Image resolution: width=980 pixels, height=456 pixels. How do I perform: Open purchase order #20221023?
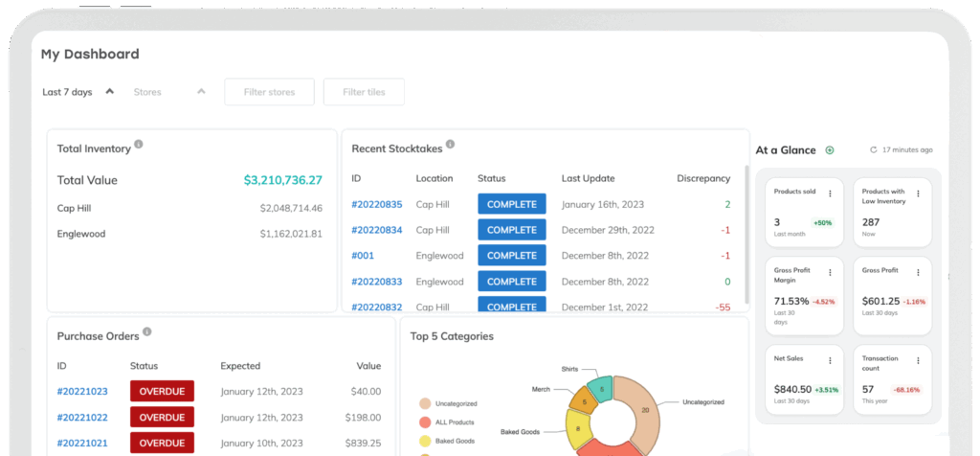coord(81,391)
